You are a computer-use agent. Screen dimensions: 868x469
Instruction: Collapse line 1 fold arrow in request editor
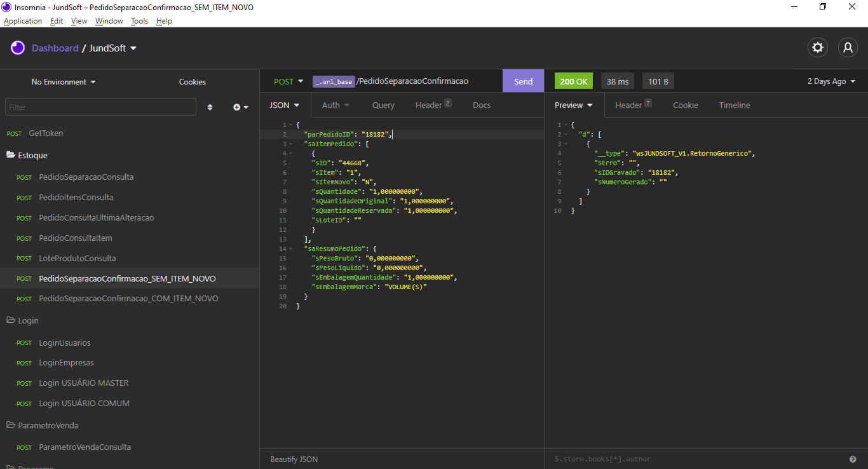coord(290,125)
